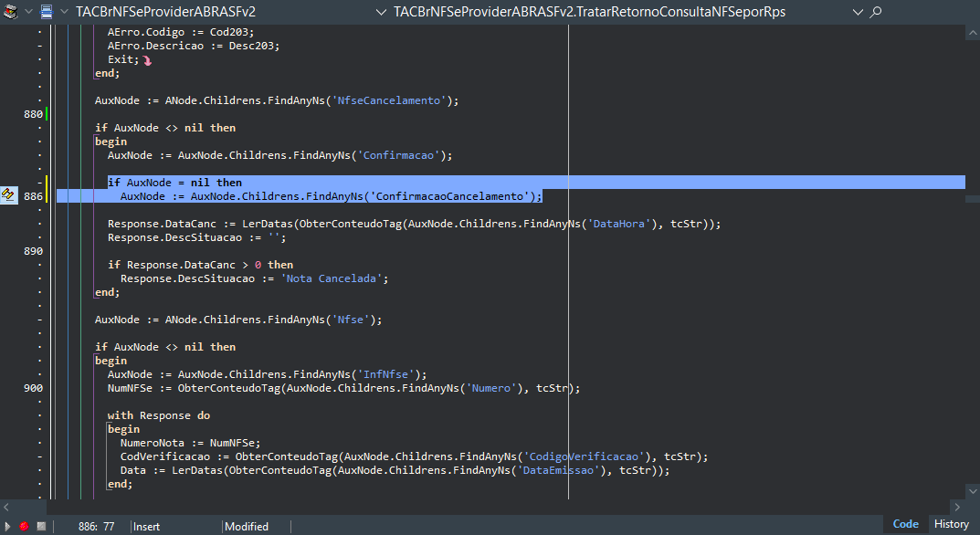Click vertical scrollbar down arrow
The width and height of the screenshot is (980, 535).
coord(973,490)
